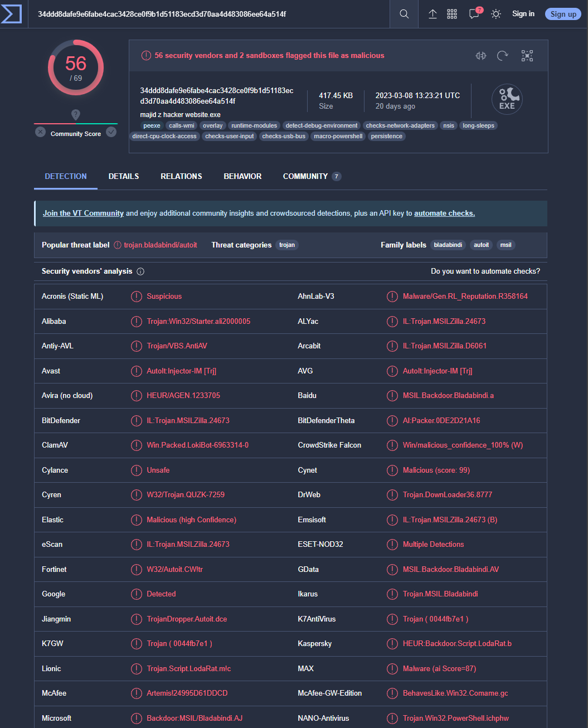Open the apps grid icon
The height and width of the screenshot is (728, 588).
point(452,14)
